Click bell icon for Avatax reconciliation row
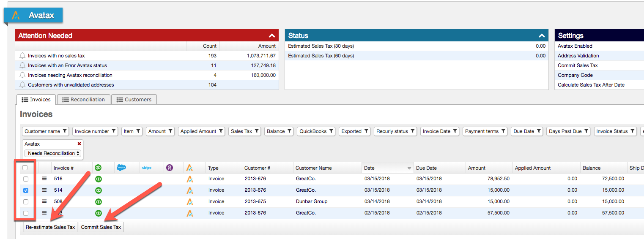Viewport: 644px width, 239px height. coord(22,75)
